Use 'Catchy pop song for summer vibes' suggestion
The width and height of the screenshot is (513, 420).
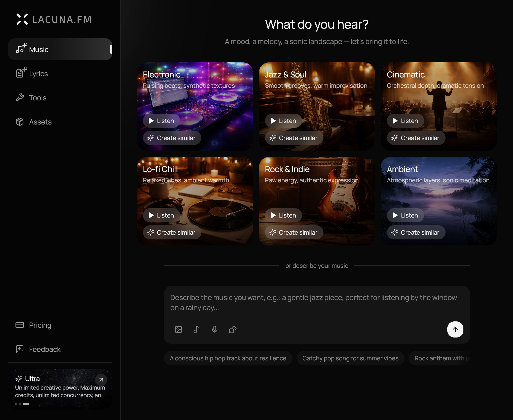coord(350,358)
